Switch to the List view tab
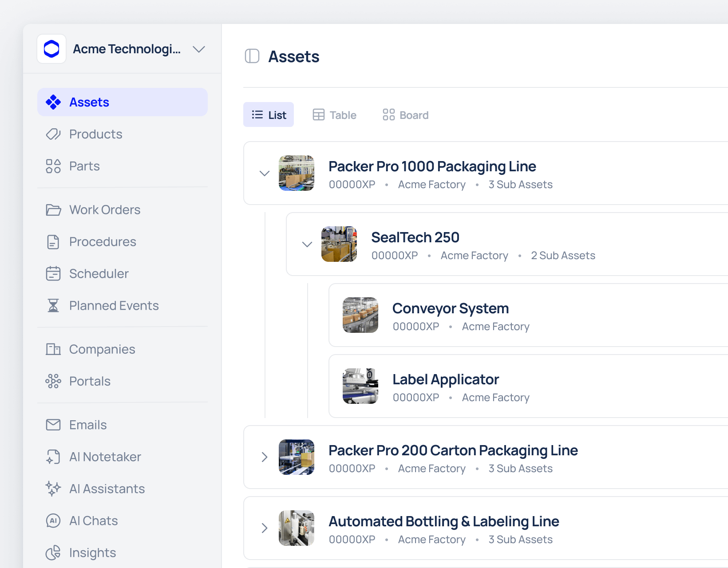This screenshot has width=728, height=568. click(x=269, y=114)
